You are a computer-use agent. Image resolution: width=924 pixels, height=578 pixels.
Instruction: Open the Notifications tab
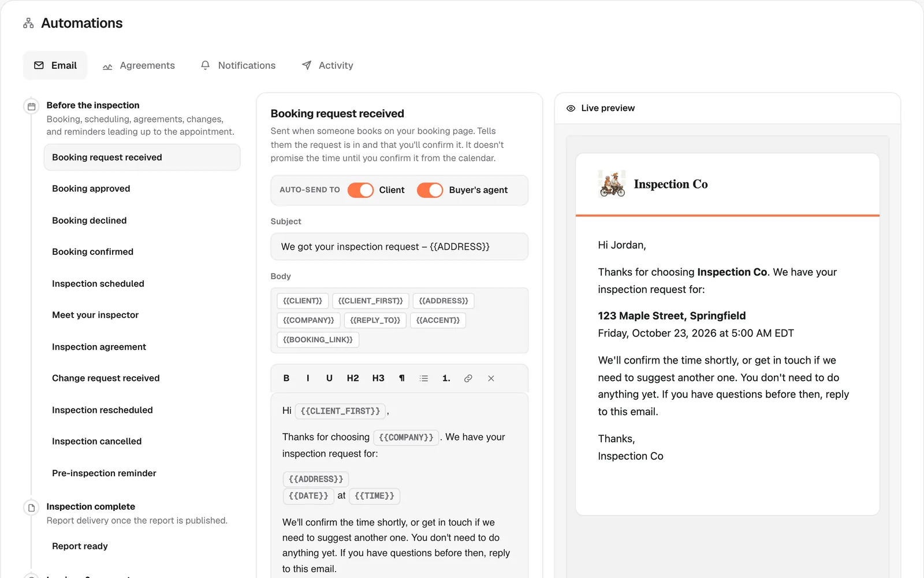[238, 65]
